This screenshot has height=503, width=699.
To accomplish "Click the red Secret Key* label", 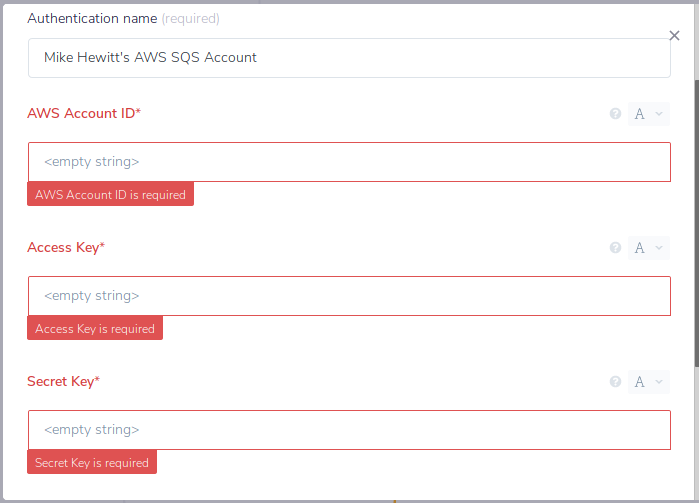I will coord(64,382).
